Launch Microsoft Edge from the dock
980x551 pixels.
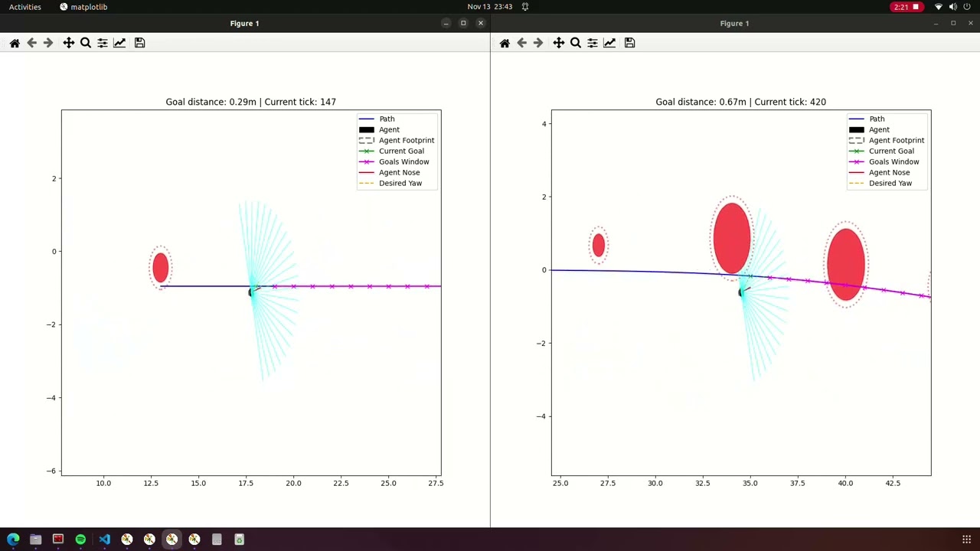13,540
